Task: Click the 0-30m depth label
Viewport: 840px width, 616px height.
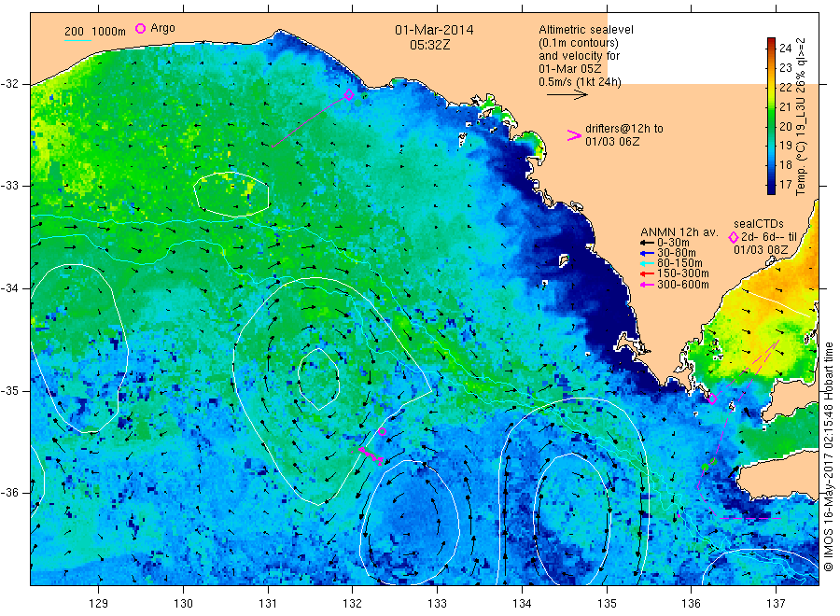Action: (x=673, y=243)
